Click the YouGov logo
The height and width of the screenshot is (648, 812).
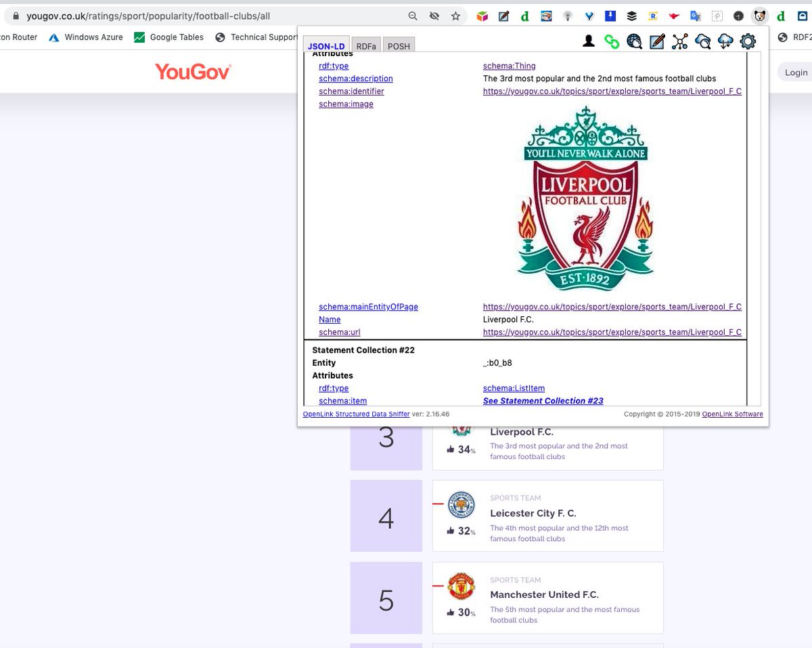click(193, 72)
